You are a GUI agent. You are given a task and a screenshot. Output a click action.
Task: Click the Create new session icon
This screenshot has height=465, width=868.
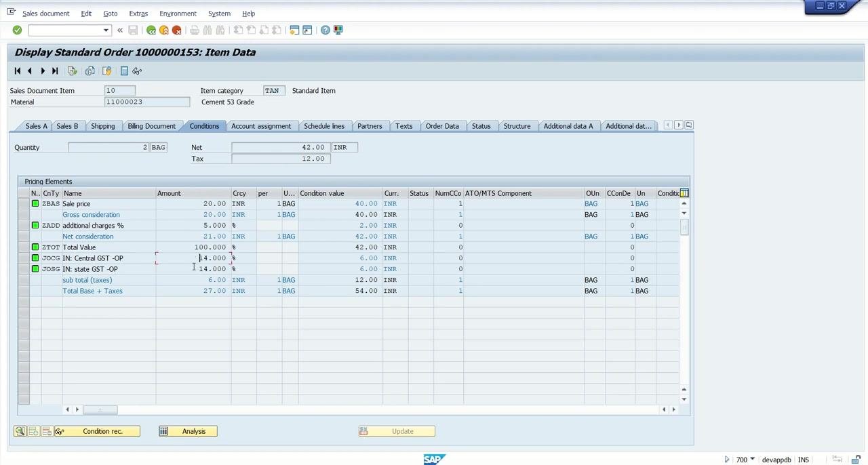(x=294, y=30)
